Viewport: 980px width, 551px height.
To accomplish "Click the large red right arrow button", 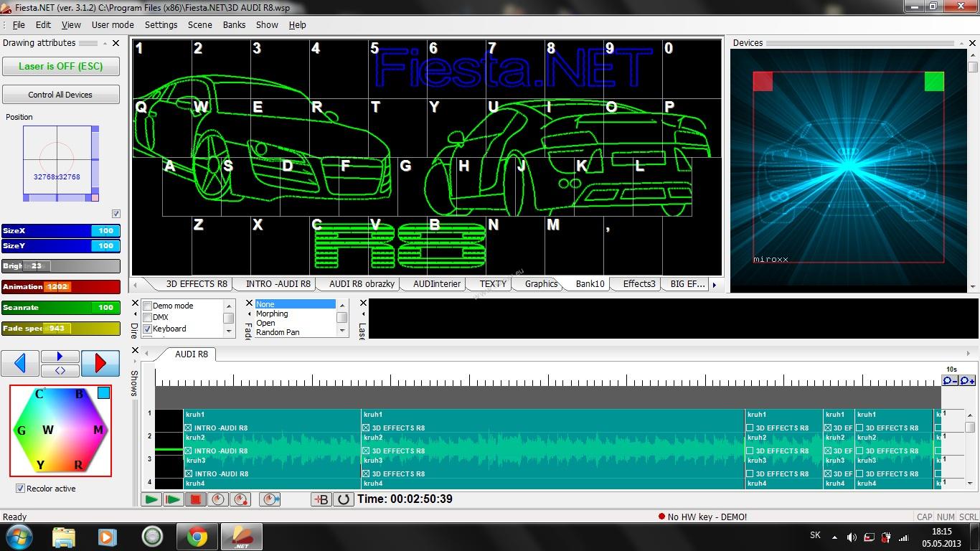I will point(100,363).
